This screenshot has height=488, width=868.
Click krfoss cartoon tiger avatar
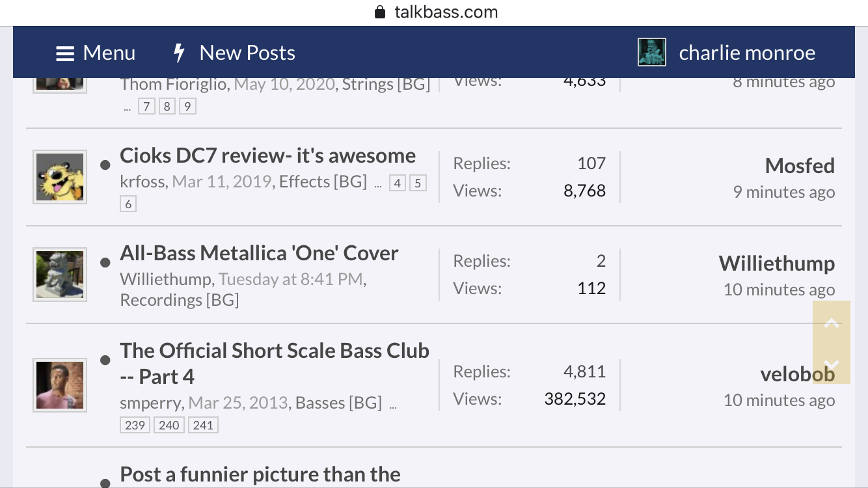pyautogui.click(x=60, y=177)
